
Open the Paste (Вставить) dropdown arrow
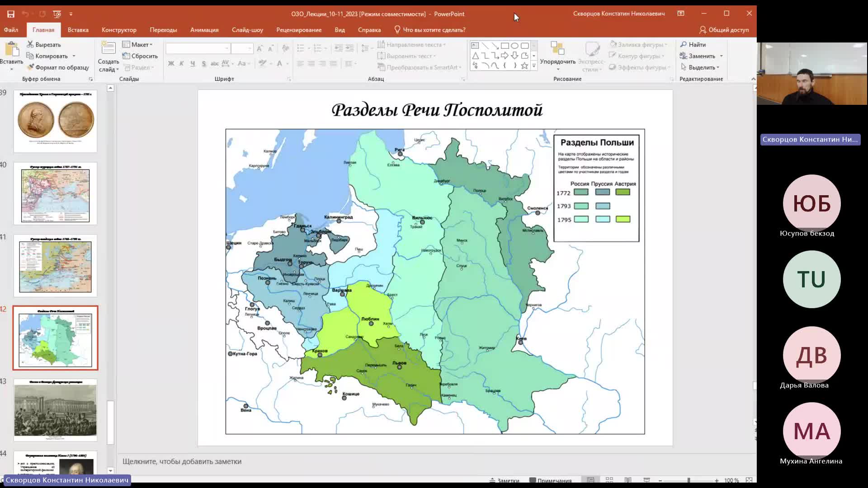click(12, 69)
